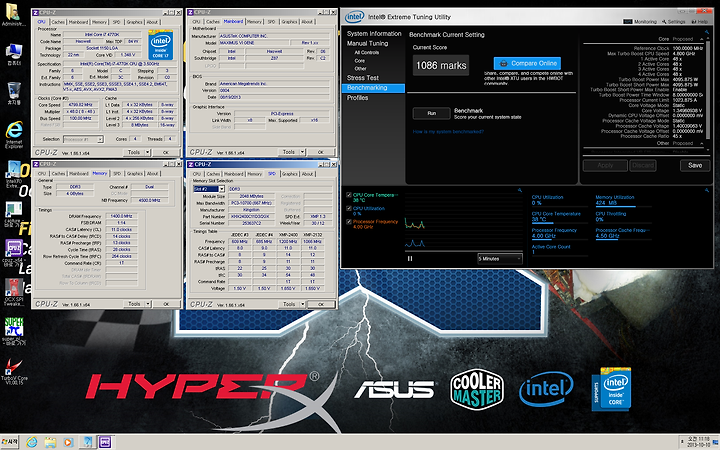720x450 pixels.
Task: Click OK in the SPD CPU-Z window
Action: pyautogui.click(x=321, y=304)
